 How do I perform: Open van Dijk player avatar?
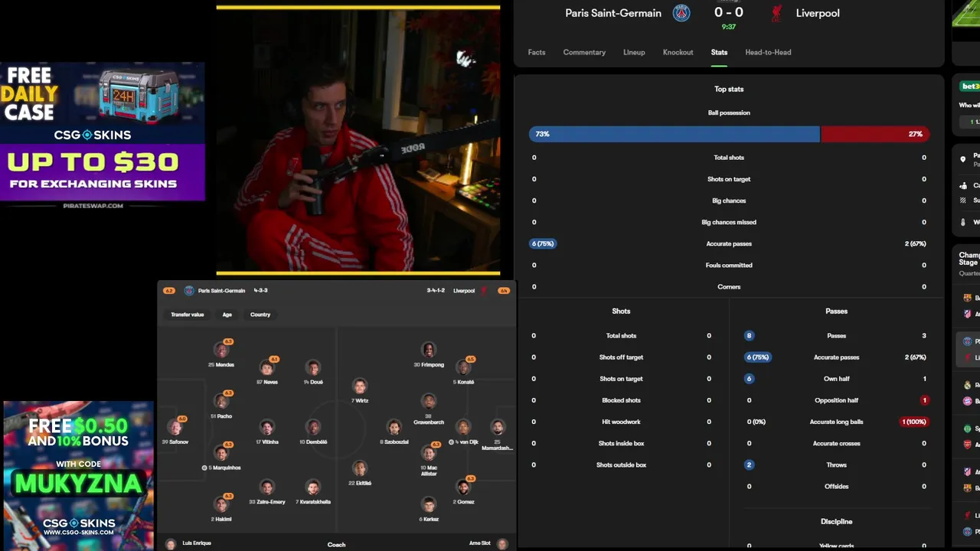[463, 428]
